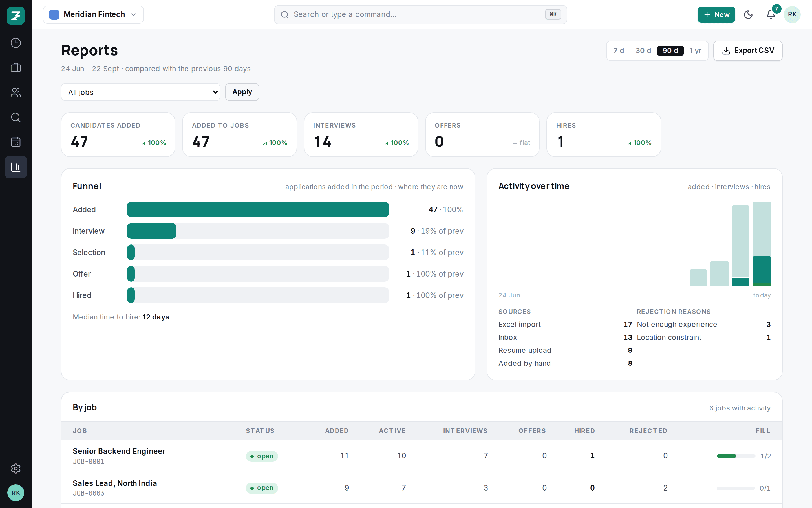Image resolution: width=812 pixels, height=508 pixels.
Task: Sort by the INTERVIEWS column header
Action: coord(465,431)
